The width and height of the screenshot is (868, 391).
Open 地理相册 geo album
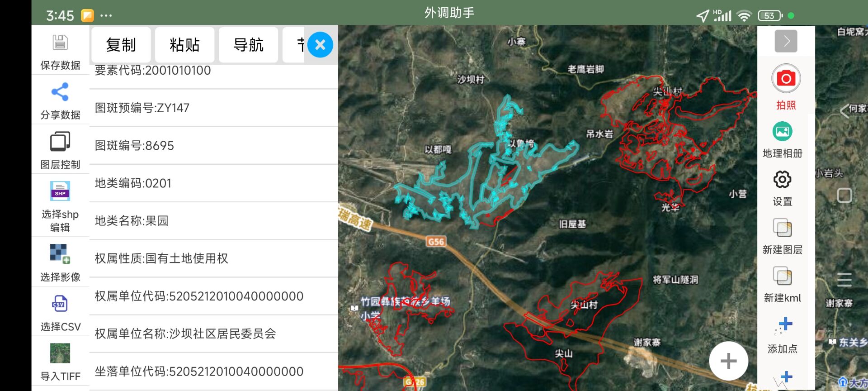click(783, 140)
